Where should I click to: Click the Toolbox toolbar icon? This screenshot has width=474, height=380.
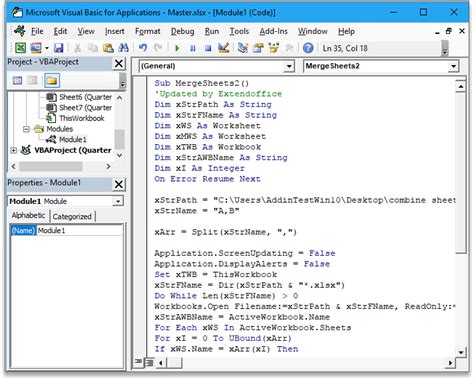[289, 48]
